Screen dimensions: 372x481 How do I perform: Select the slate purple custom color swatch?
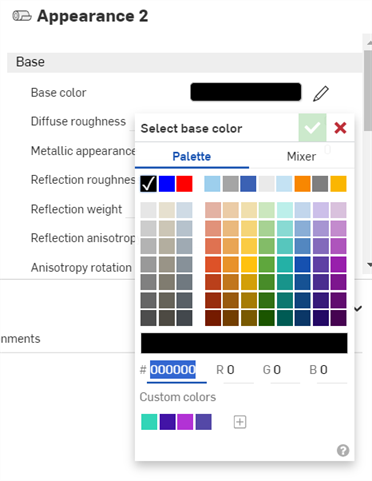point(203,422)
